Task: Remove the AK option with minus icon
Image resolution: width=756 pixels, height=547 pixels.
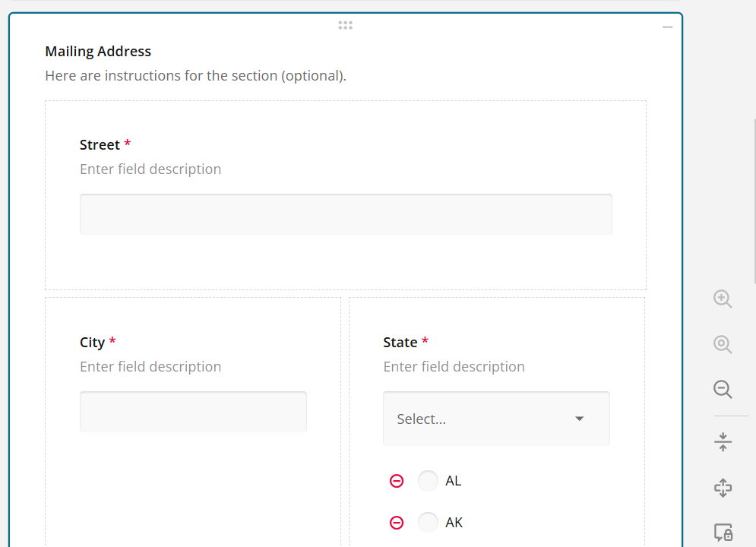Action: pos(396,522)
